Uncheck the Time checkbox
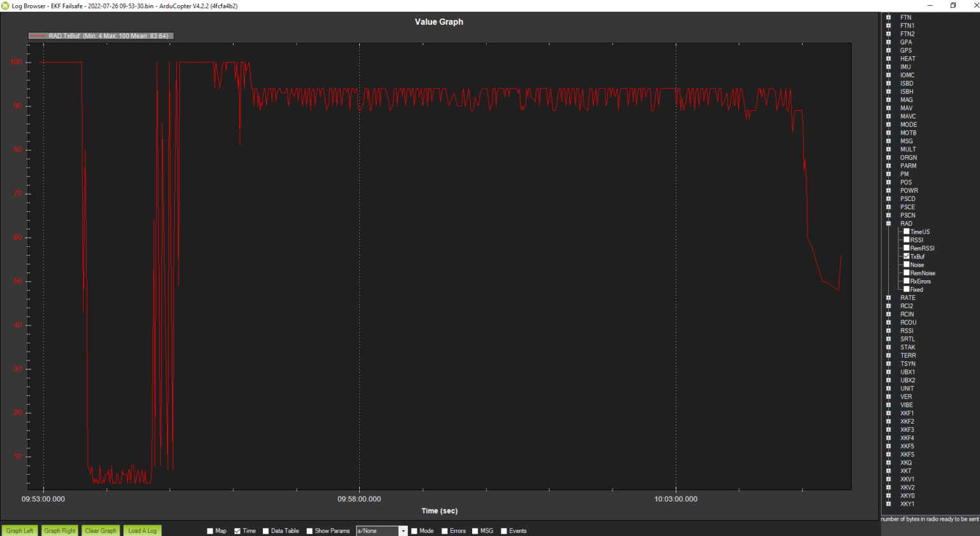 click(237, 531)
